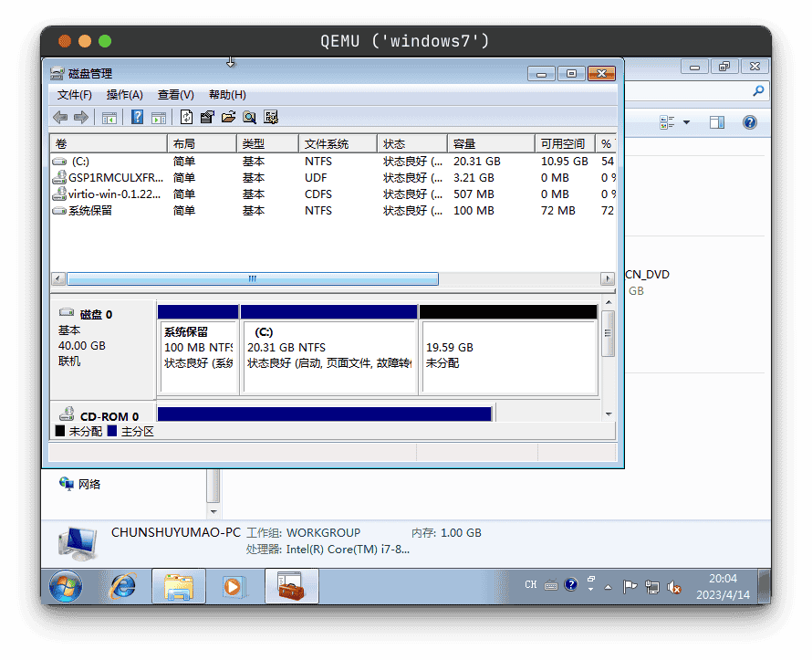Open the Windows Explorer taskbar icon
The height and width of the screenshot is (660, 812).
pos(179,586)
